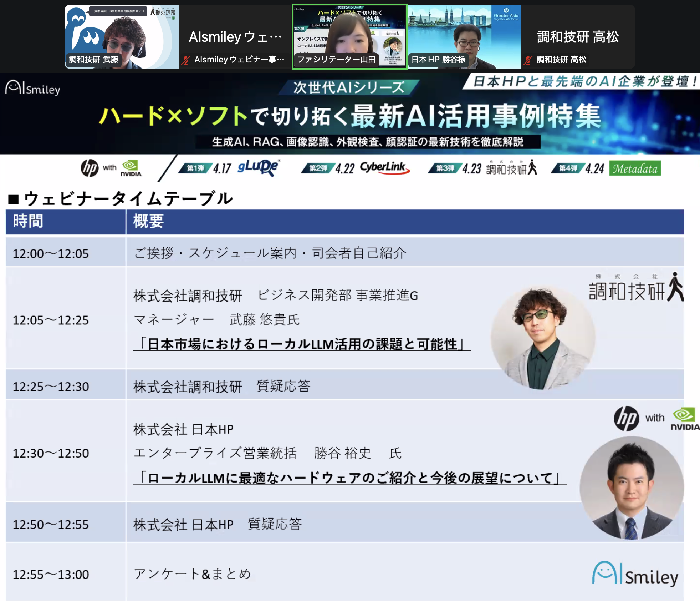This screenshot has height=601, width=700.
Task: Click the CyberLink logo for 第2弾
Action: click(x=384, y=168)
